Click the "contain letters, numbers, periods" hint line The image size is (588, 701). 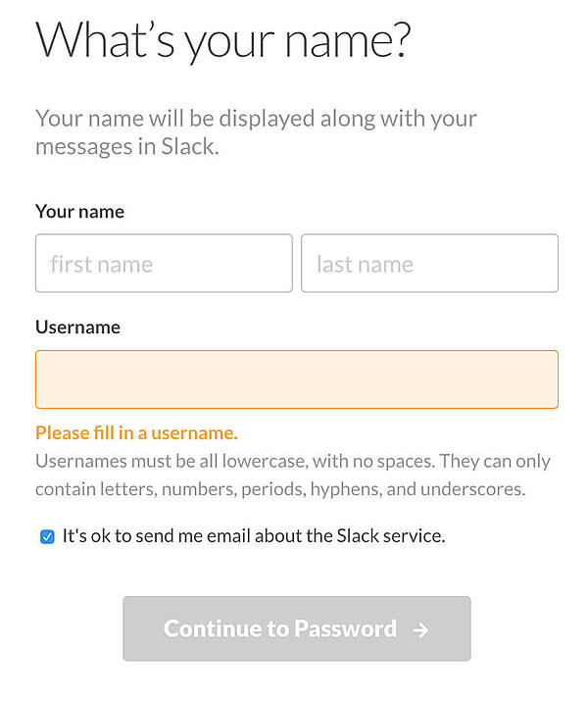pyautogui.click(x=280, y=488)
